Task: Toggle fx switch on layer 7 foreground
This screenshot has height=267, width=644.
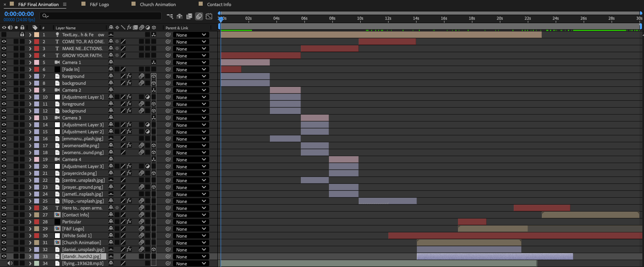Action: tap(129, 76)
